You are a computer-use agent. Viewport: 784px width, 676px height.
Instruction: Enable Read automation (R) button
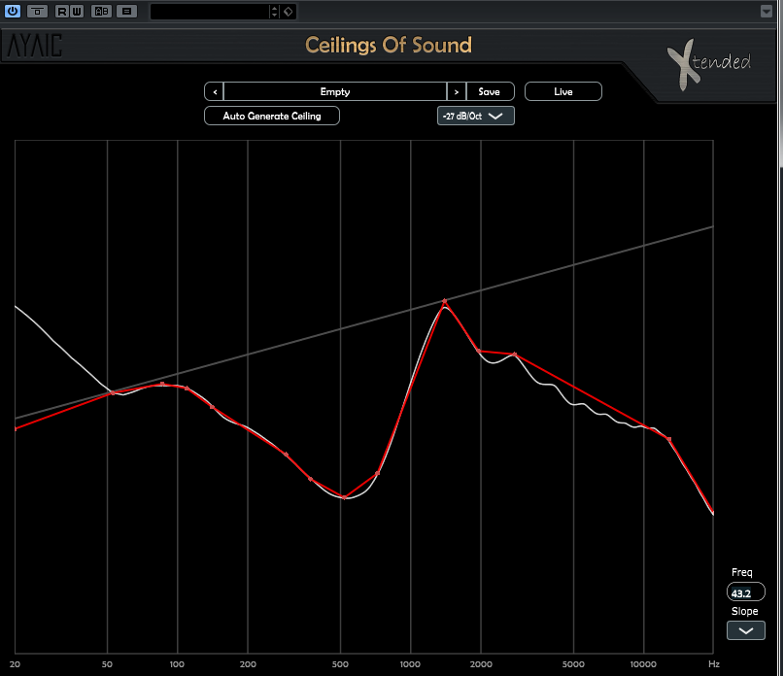(62, 12)
